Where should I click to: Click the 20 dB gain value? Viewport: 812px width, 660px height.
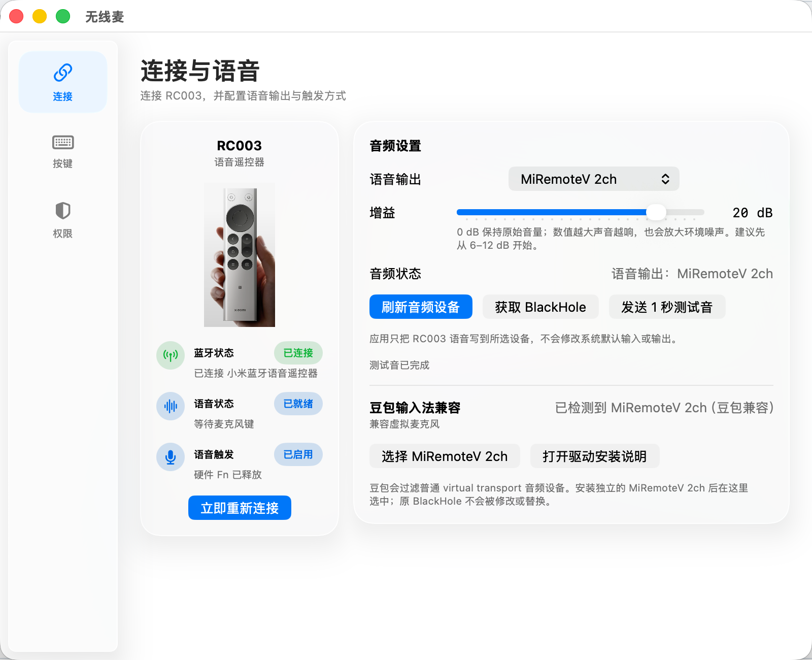753,213
